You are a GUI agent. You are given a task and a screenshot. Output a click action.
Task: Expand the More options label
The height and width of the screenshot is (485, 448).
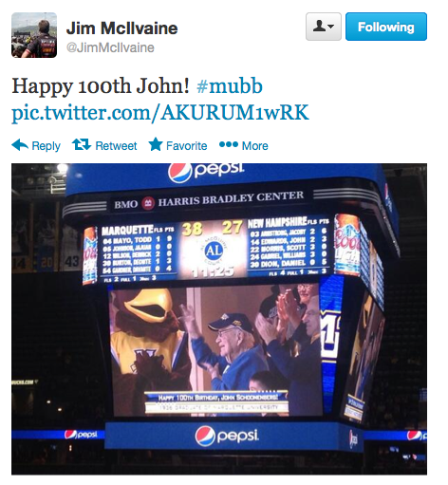click(254, 146)
